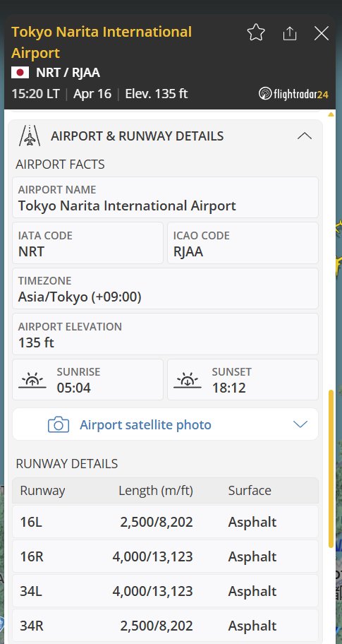
Task: Click the 4,000/13,123 length for 34L
Action: pos(152,591)
